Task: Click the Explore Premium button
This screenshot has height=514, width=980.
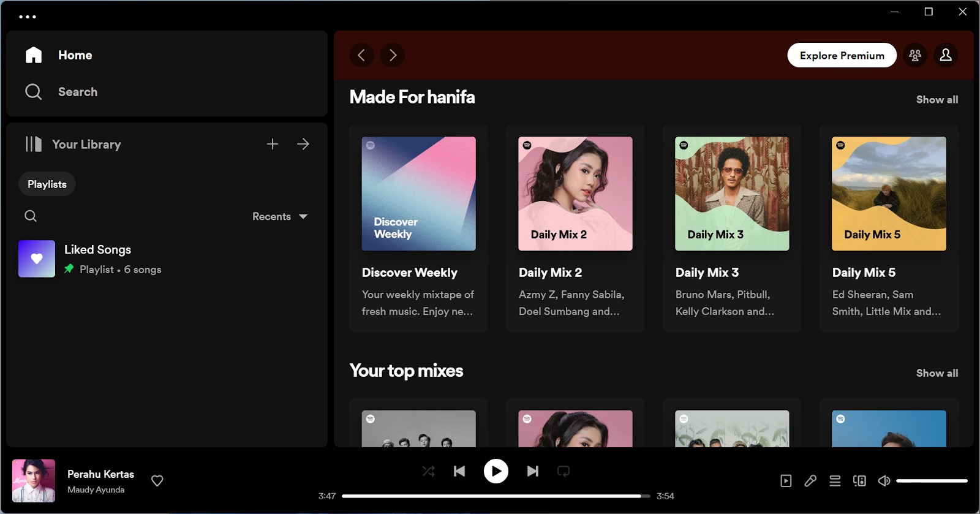Action: (x=842, y=55)
